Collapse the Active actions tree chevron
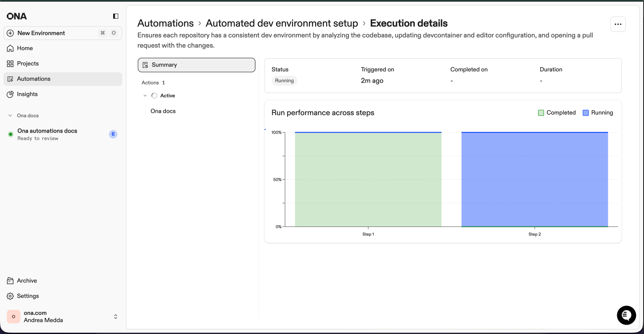Image resolution: width=644 pixels, height=334 pixels. (x=145, y=95)
